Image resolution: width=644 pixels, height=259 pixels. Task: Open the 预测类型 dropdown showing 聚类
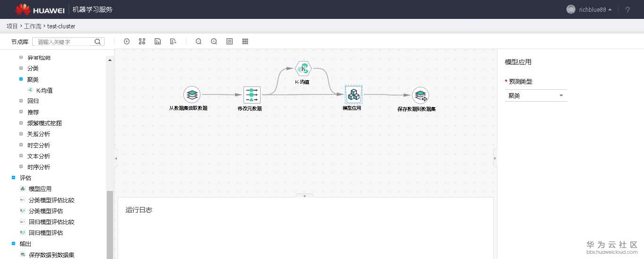pyautogui.click(x=536, y=95)
